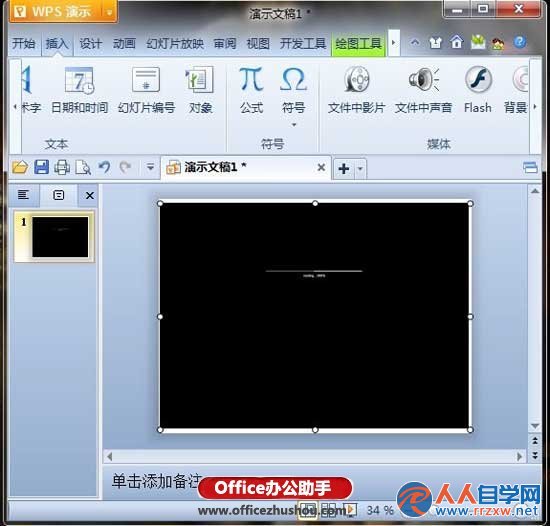Close the 演示文稿1 document tab
Screen dimensions: 550x526
click(x=321, y=167)
